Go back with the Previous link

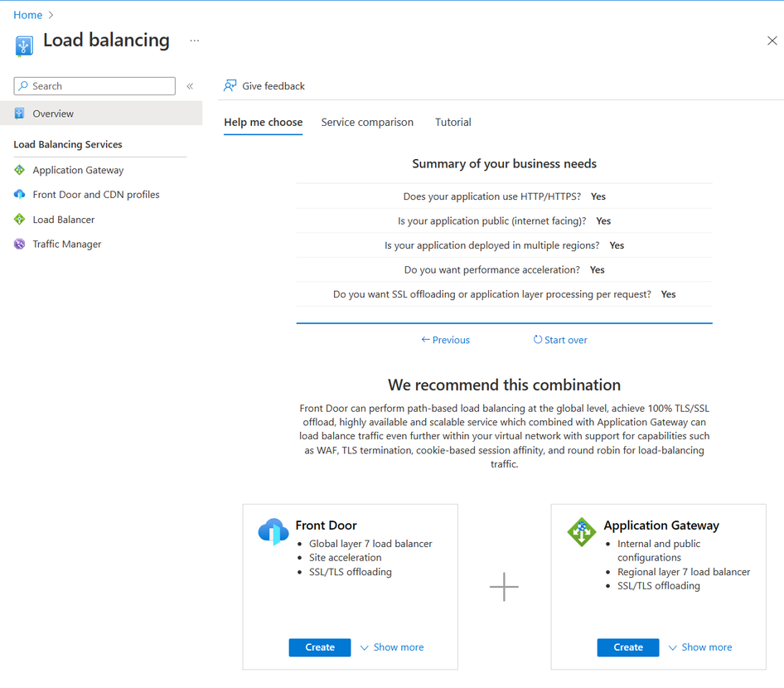pos(446,340)
